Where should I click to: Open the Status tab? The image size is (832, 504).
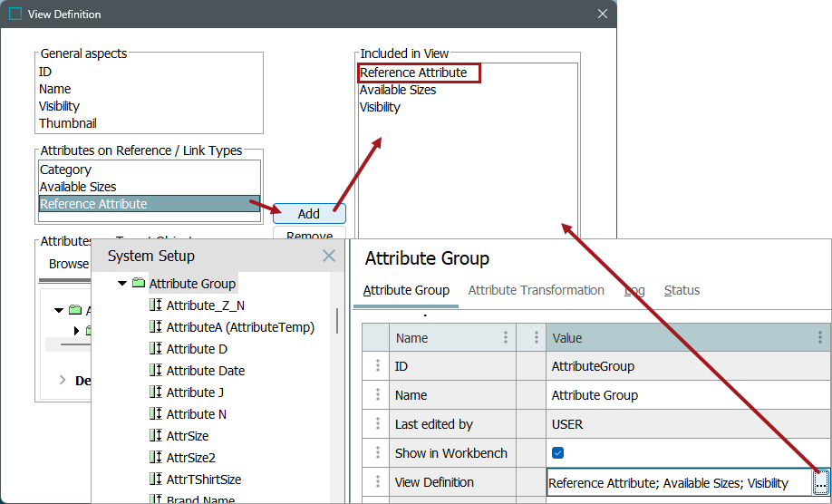coord(682,290)
